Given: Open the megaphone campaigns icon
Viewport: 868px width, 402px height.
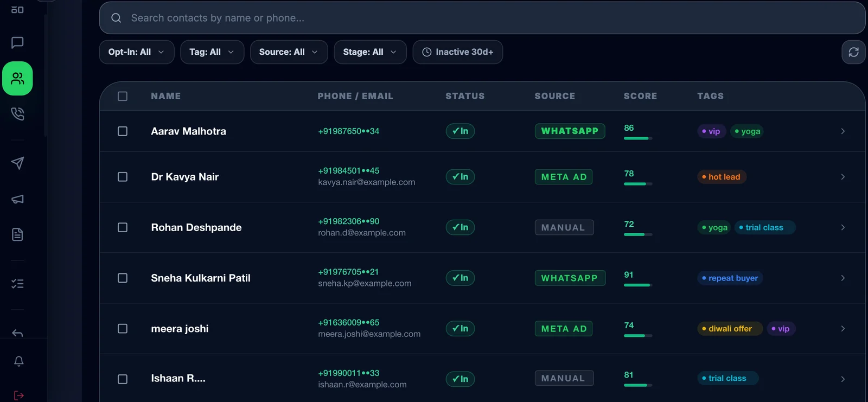Looking at the screenshot, I should pos(17,199).
